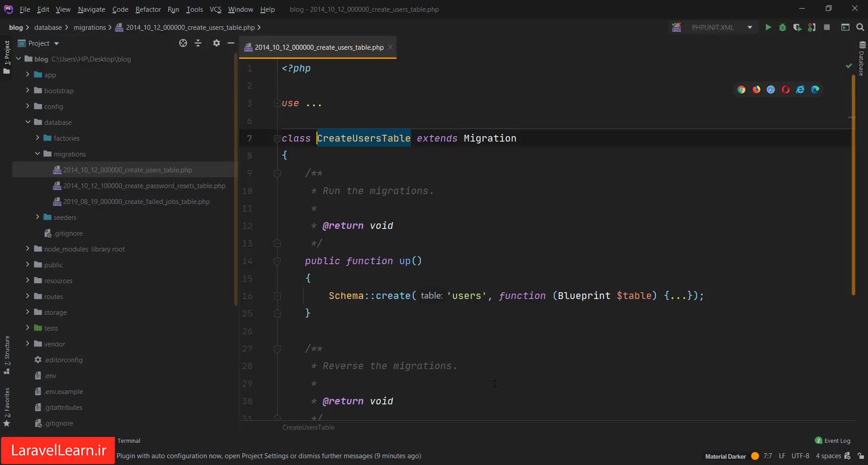Open in Firefox browser icon
The width and height of the screenshot is (868, 465).
(756, 90)
